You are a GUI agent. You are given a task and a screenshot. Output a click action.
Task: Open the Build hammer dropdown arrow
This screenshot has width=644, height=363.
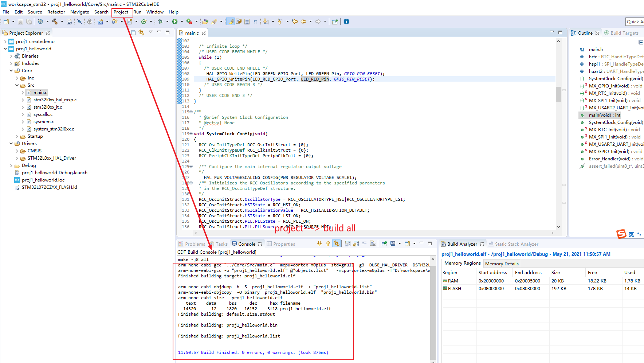62,22
